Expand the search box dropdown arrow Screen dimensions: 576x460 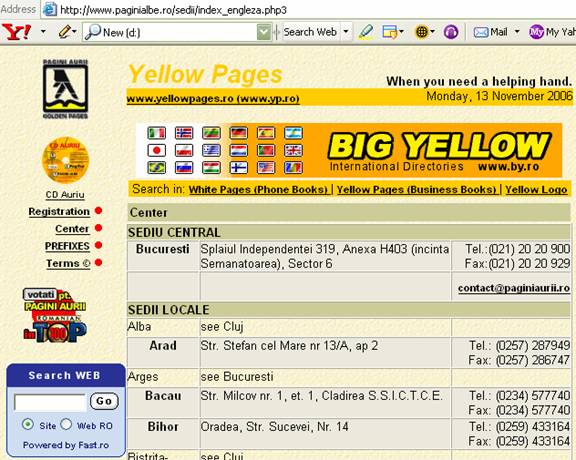(264, 32)
